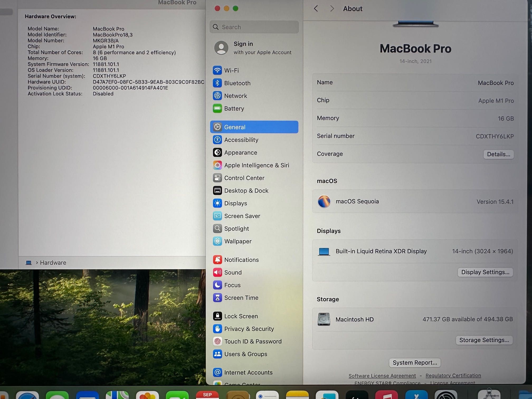The height and width of the screenshot is (399, 532).
Task: Open Storage Settings…
Action: tap(484, 340)
